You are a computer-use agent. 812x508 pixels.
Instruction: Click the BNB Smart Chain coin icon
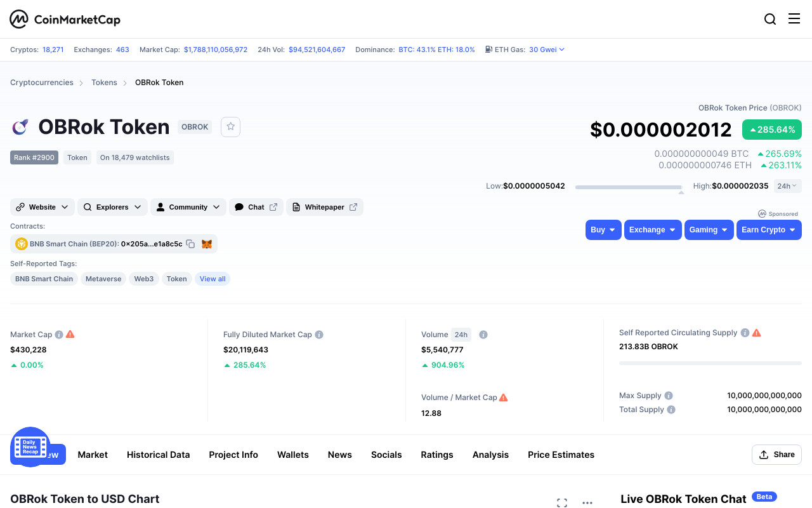pyautogui.click(x=22, y=244)
